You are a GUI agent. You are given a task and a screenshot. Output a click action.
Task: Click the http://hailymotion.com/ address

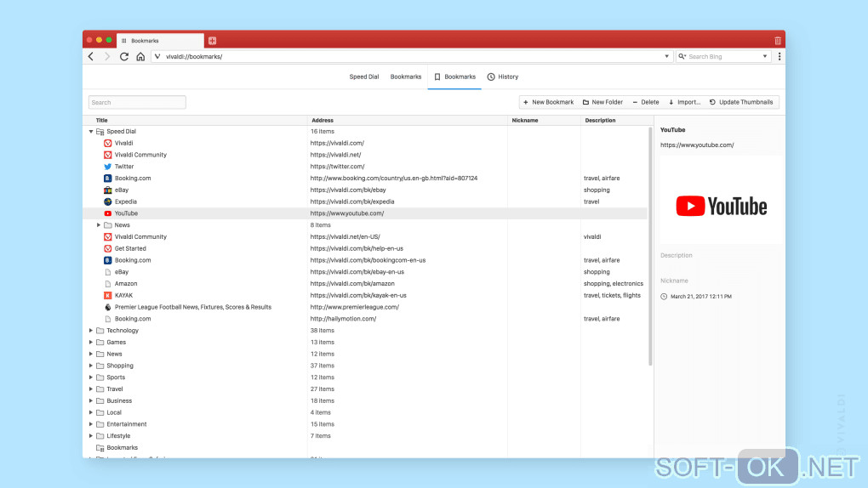[x=343, y=319]
